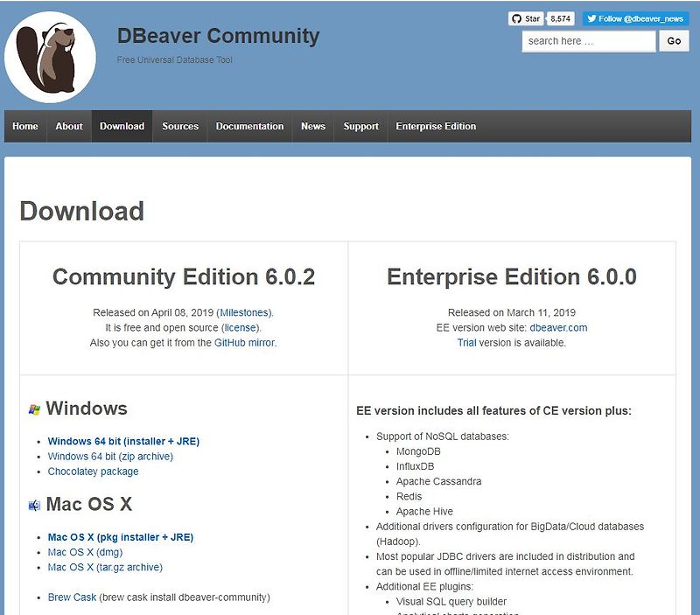
Task: Click the GitHub Star button
Action: (x=526, y=18)
